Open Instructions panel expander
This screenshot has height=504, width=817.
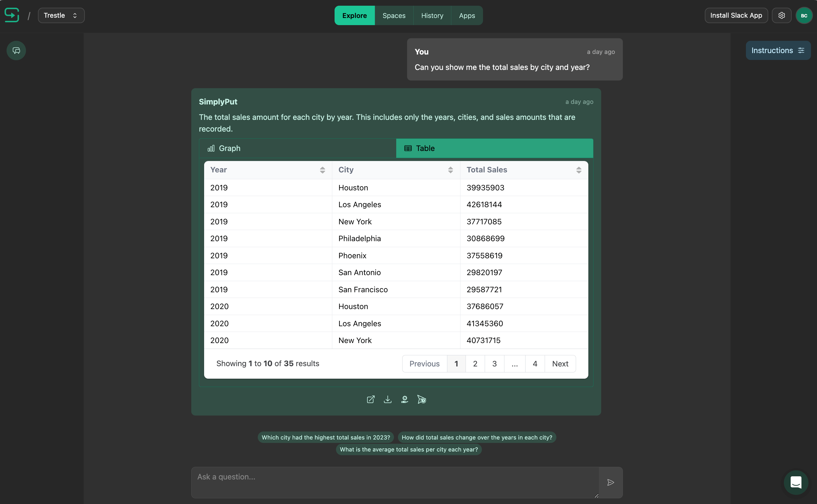click(778, 50)
